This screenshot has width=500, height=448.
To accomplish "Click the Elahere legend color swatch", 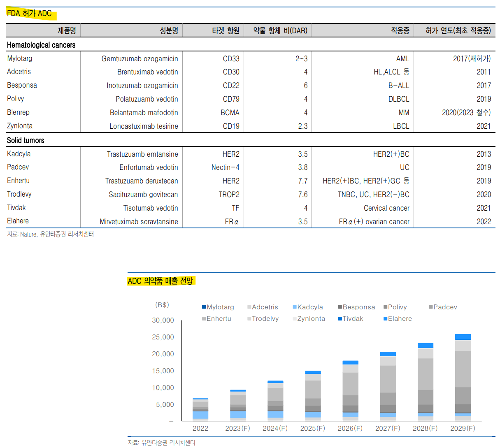I will point(385,319).
